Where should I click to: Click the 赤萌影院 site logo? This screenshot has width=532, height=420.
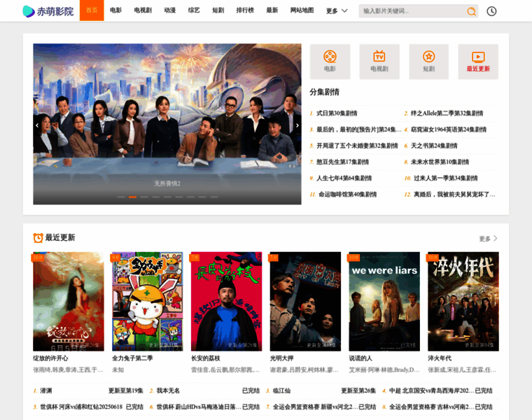pyautogui.click(x=48, y=11)
